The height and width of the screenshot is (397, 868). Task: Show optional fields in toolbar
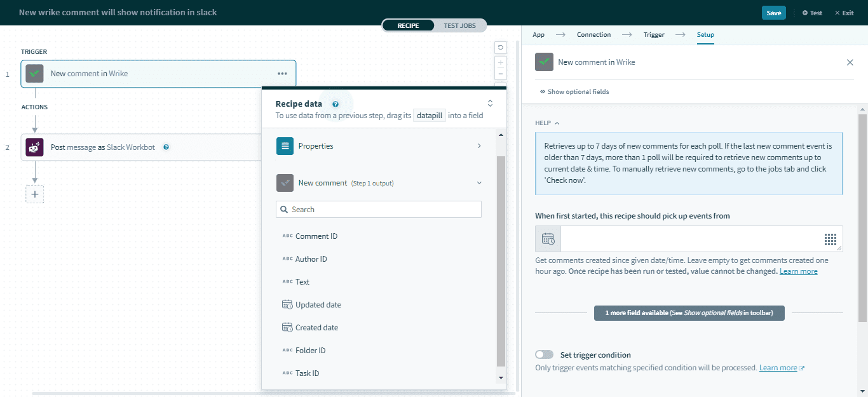point(574,92)
